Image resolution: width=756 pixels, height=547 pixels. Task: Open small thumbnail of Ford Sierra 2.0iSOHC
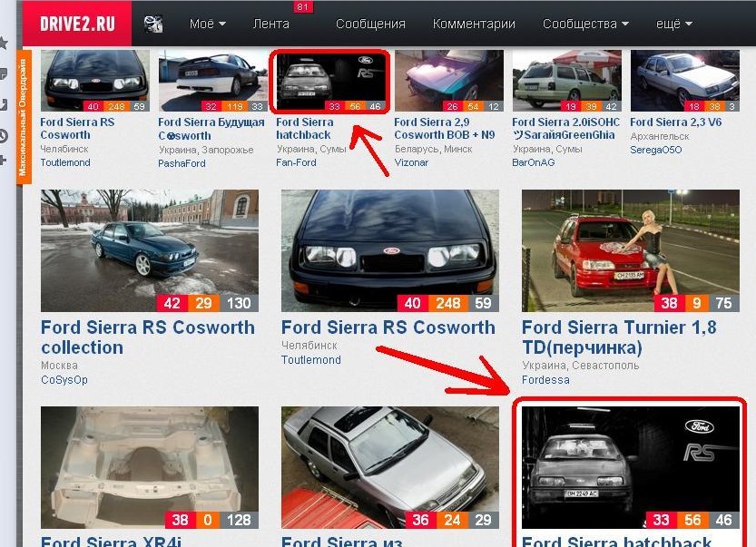pos(566,81)
